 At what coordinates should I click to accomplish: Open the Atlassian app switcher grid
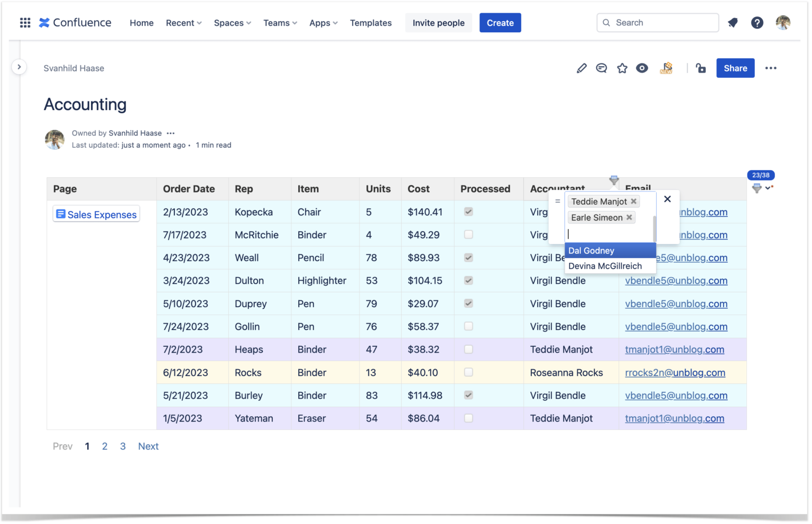[x=25, y=22]
